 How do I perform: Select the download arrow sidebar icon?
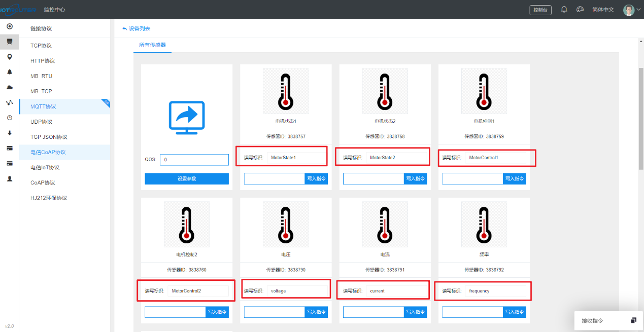[x=9, y=133]
